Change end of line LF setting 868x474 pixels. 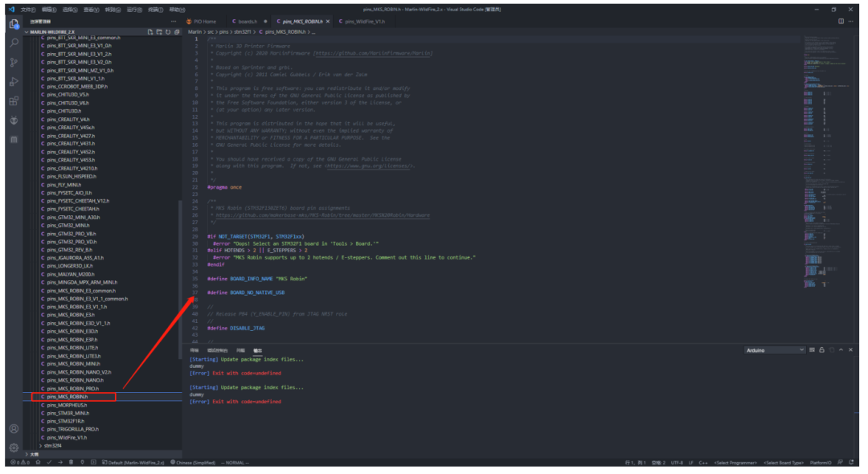[x=691, y=463]
